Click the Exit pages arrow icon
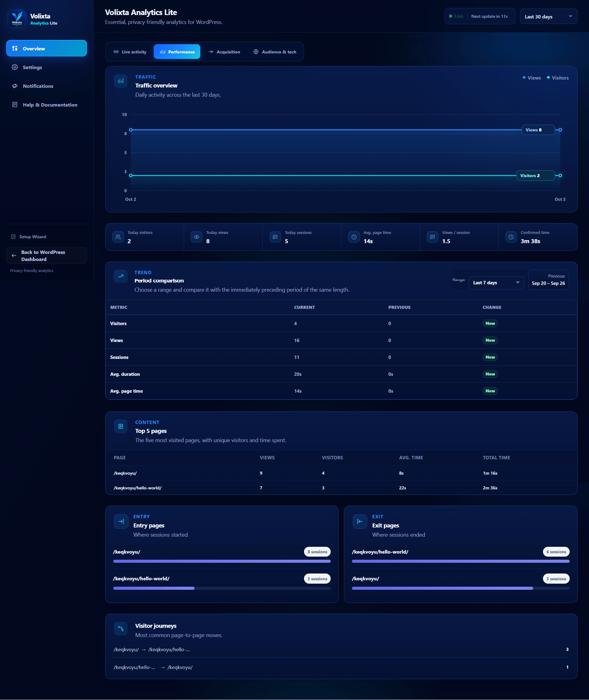Image resolution: width=589 pixels, height=700 pixels. 360,522
